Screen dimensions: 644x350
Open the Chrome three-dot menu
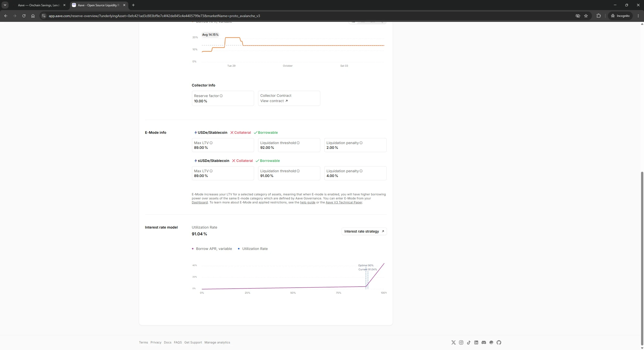638,16
